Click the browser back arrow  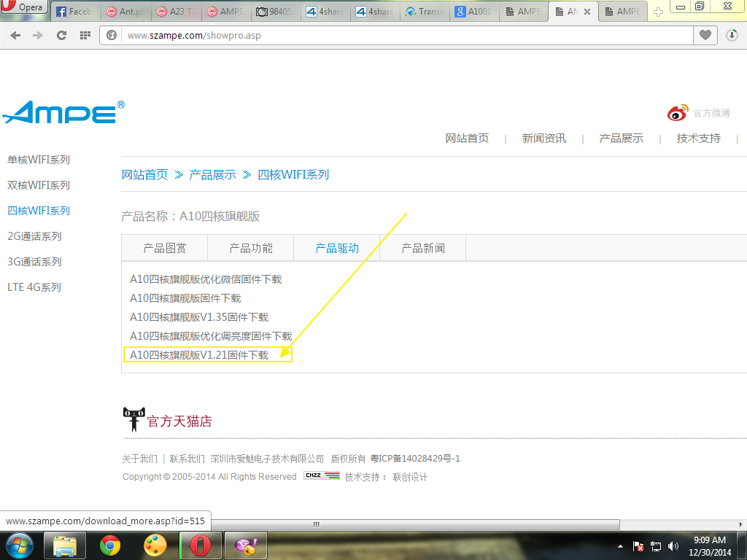[x=16, y=35]
